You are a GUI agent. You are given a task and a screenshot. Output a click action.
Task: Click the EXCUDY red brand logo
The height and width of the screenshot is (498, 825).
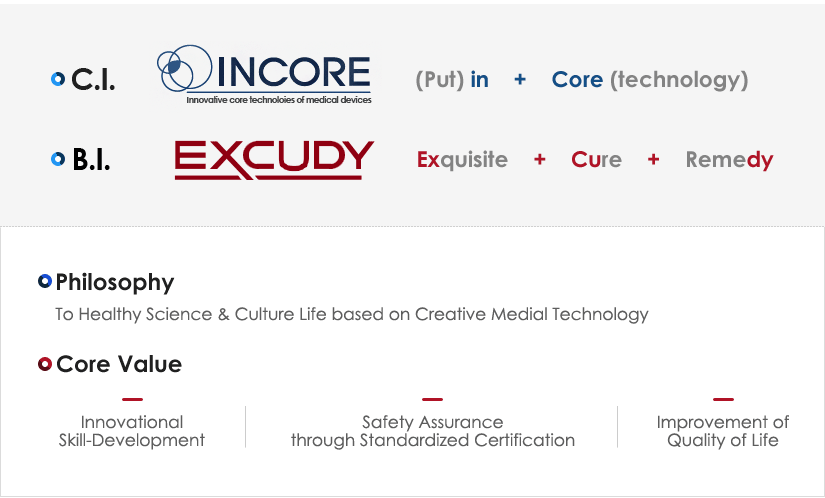coord(274,160)
